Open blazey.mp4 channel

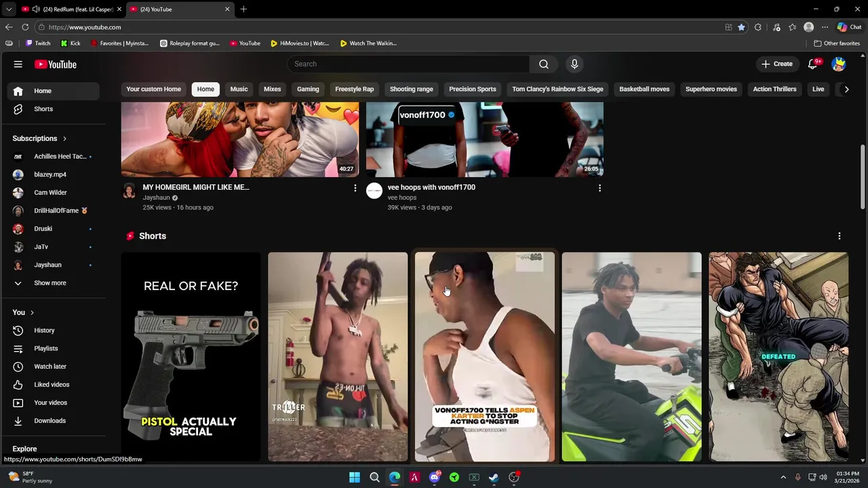[x=52, y=174]
